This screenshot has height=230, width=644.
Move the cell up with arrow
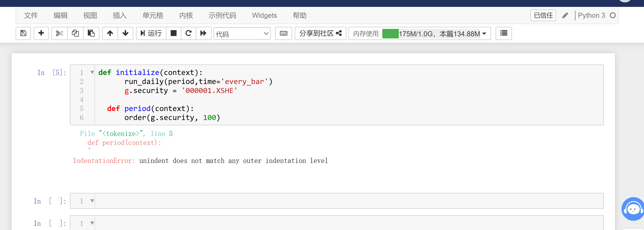pyautogui.click(x=110, y=33)
